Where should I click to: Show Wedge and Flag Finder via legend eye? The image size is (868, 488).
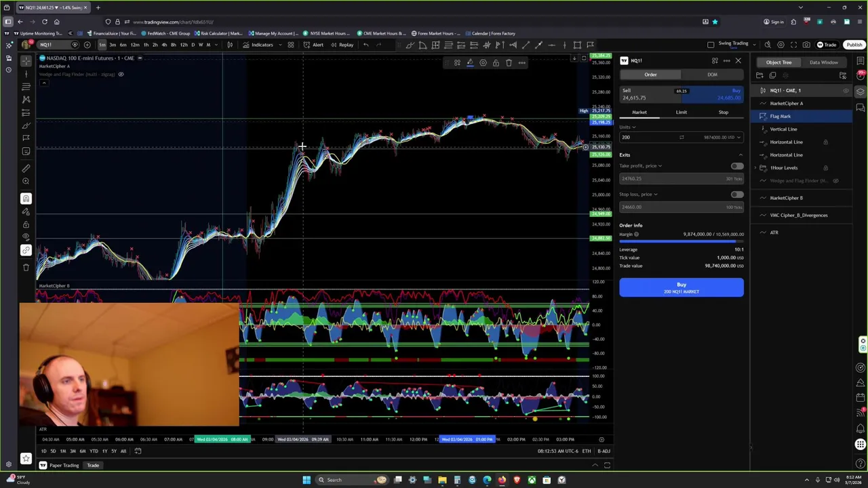tap(121, 75)
